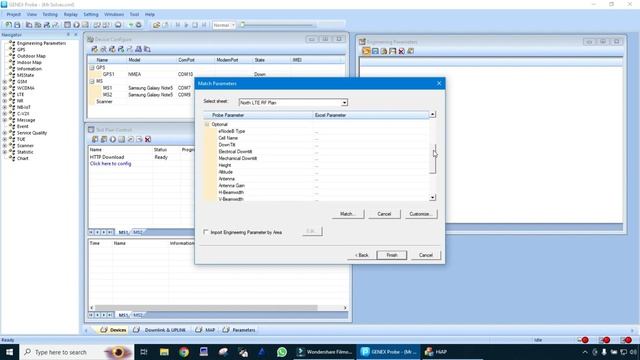
Task: Click blue icon in Engineering Parameters toolbar
Action: pyautogui.click(x=375, y=51)
